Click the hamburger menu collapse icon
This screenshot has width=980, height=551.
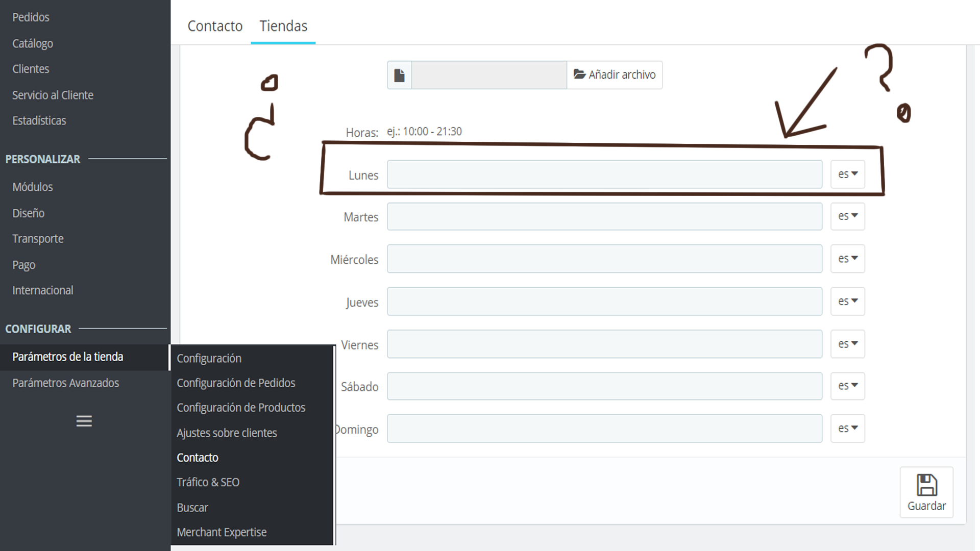point(84,421)
